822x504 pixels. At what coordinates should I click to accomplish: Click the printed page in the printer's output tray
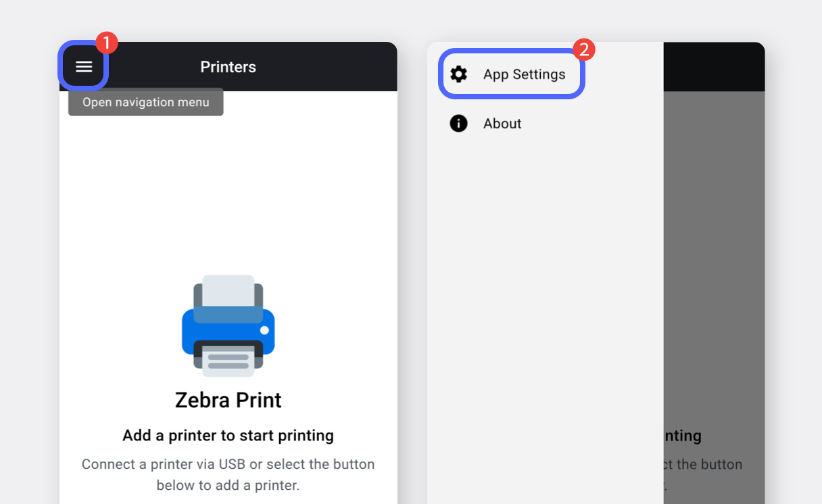click(228, 361)
